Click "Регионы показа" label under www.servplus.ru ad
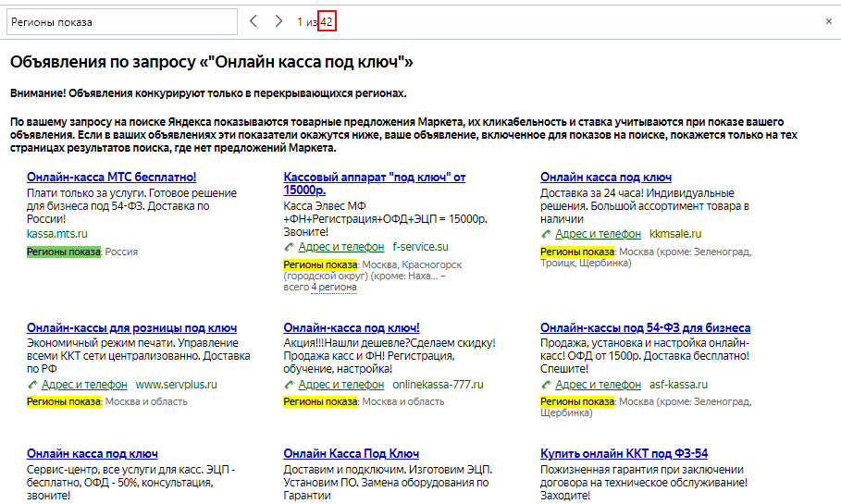The image size is (841, 504). [x=63, y=401]
